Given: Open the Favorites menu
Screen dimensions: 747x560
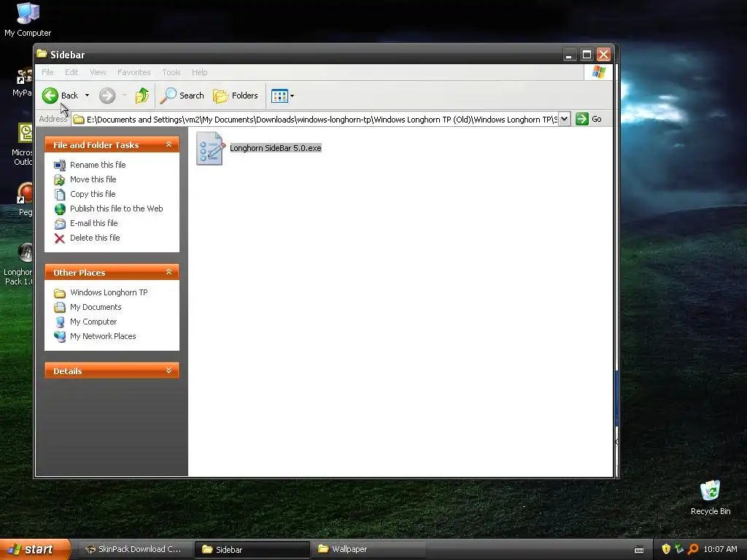Looking at the screenshot, I should click(134, 72).
